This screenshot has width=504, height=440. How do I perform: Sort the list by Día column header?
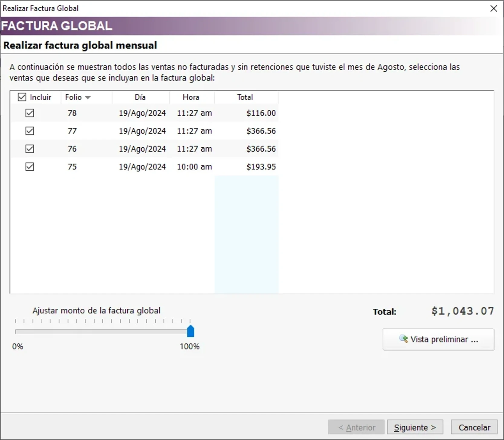[x=140, y=97]
